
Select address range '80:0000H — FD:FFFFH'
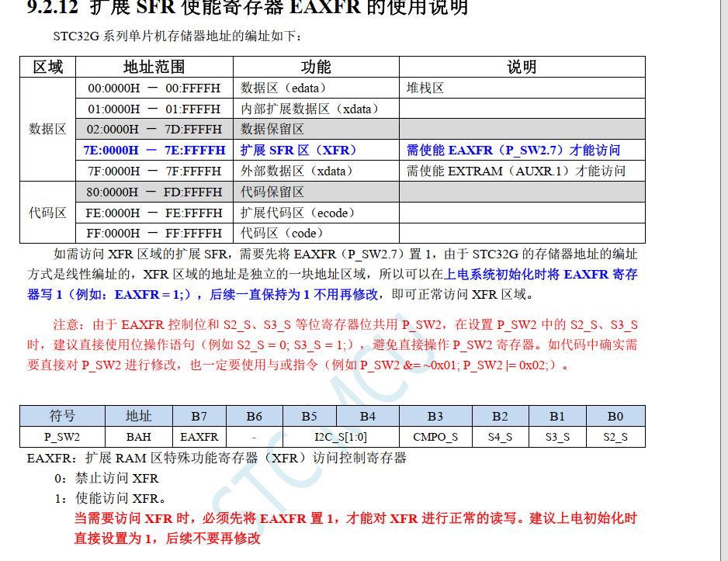tap(154, 192)
